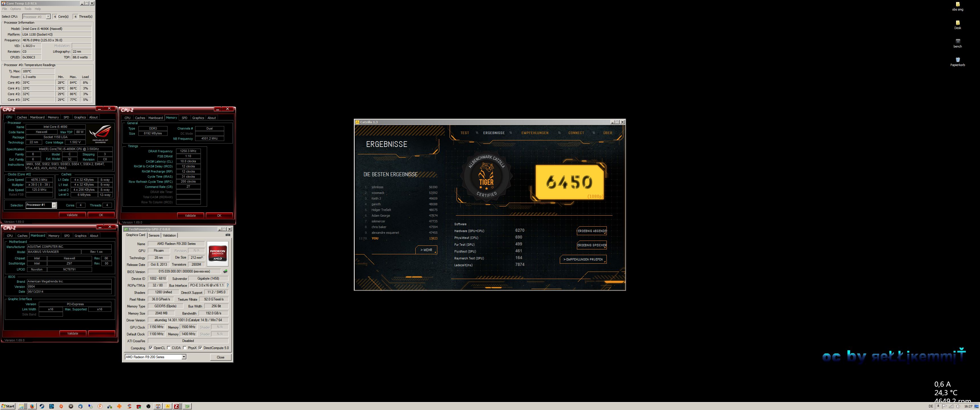The width and height of the screenshot is (980, 410).
Task: Click the ERGEBNIS ABSENDEN button
Action: coord(592,231)
